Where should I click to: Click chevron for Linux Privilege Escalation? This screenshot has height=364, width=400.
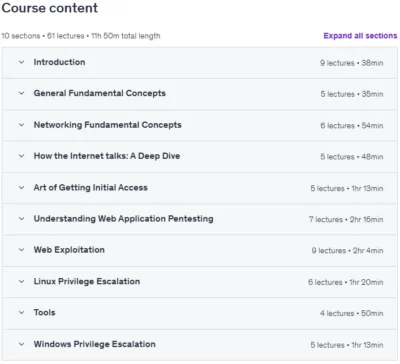tap(21, 281)
